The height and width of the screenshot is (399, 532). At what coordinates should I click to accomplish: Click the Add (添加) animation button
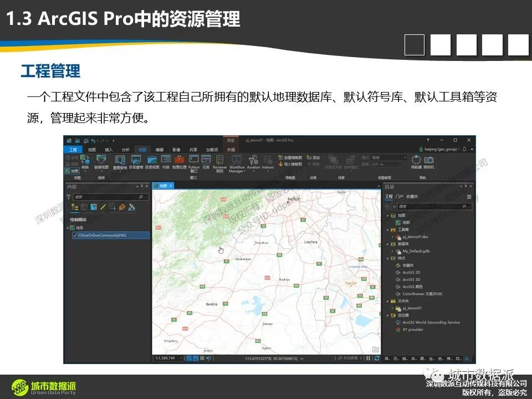pos(314,157)
